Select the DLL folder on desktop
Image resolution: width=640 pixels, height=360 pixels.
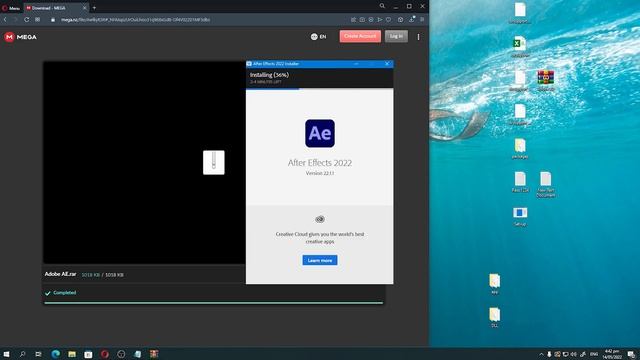(494, 318)
